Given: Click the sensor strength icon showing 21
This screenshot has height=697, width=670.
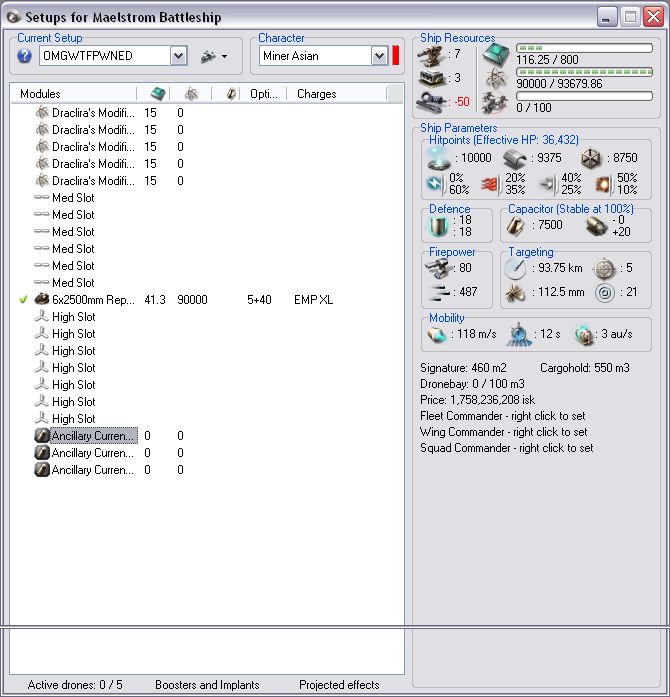Looking at the screenshot, I should click(x=605, y=292).
